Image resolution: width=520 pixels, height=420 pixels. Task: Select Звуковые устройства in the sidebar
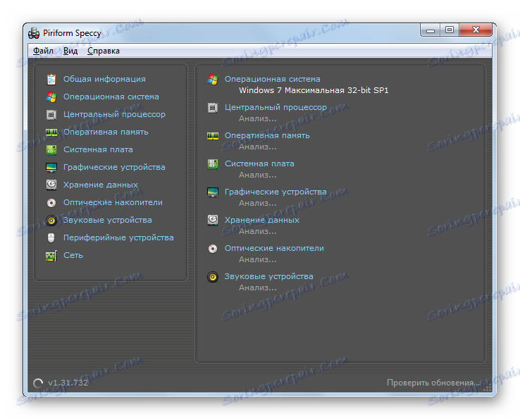click(x=107, y=220)
